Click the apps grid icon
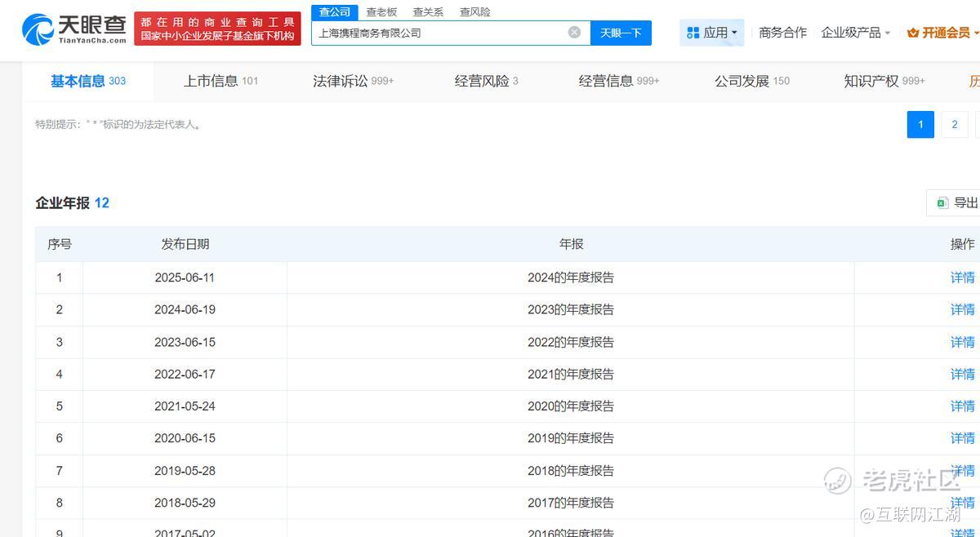 (693, 33)
